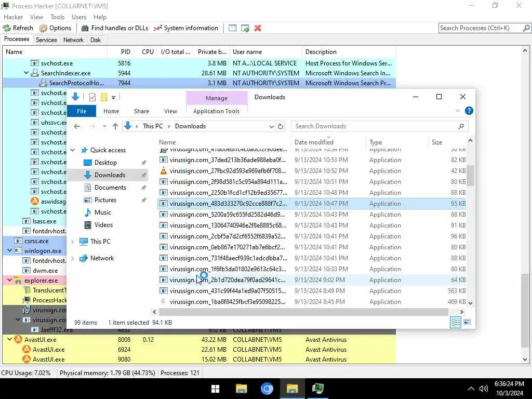Open the Customize Quick Access Toolbar dropdown
The width and height of the screenshot is (532, 399).
tap(113, 98)
